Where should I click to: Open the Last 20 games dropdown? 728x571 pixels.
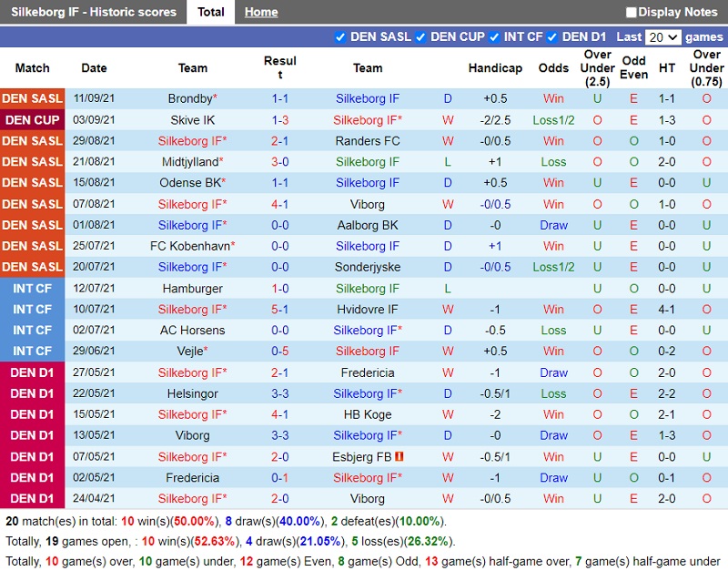pos(662,37)
